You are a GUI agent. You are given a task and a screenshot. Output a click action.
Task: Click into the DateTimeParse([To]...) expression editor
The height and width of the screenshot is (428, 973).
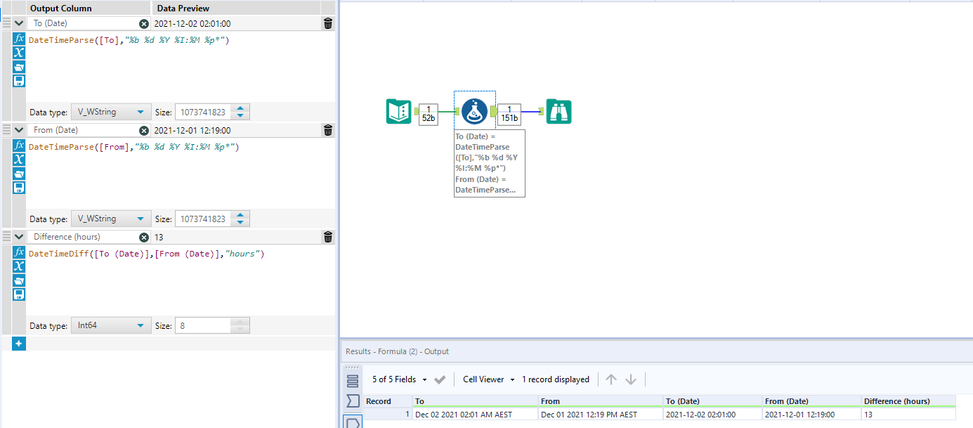click(180, 66)
